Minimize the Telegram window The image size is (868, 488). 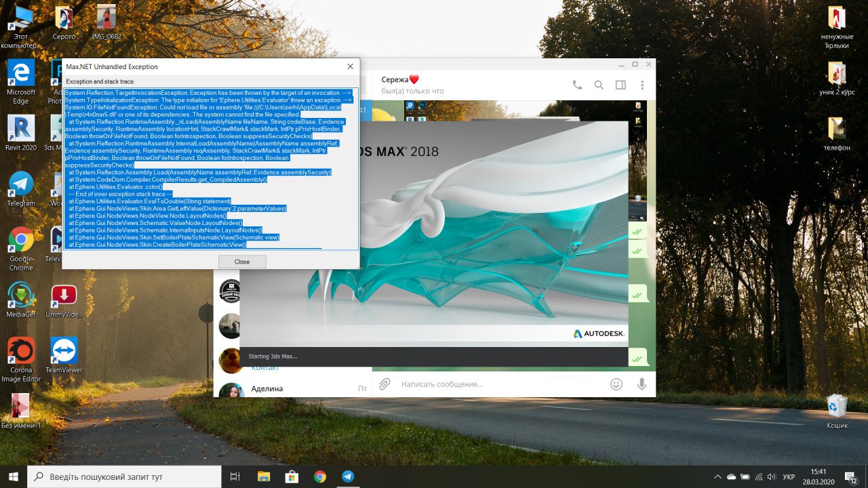click(x=620, y=64)
